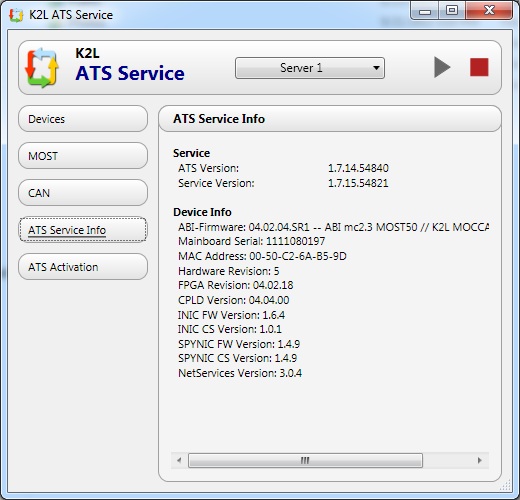Click the SPYNIC FW Version: 1.4.9 line
The width and height of the screenshot is (520, 500).
click(239, 344)
